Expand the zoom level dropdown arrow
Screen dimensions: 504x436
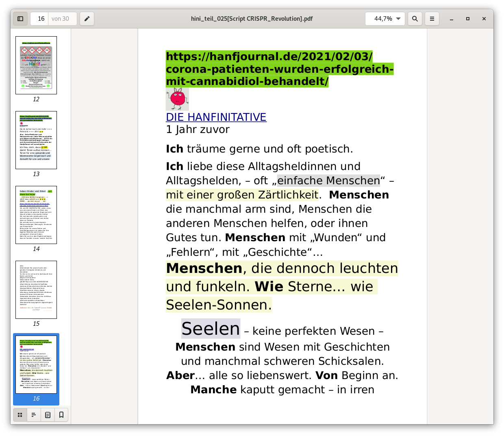(398, 19)
